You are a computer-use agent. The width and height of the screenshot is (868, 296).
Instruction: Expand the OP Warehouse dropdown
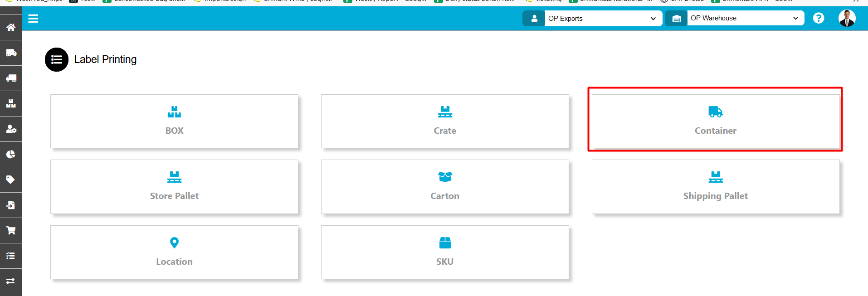click(x=745, y=18)
